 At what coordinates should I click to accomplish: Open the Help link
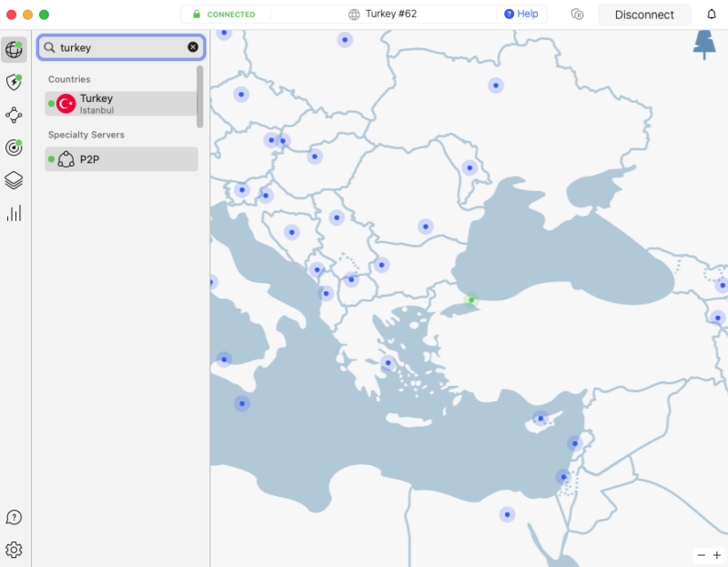tap(521, 14)
